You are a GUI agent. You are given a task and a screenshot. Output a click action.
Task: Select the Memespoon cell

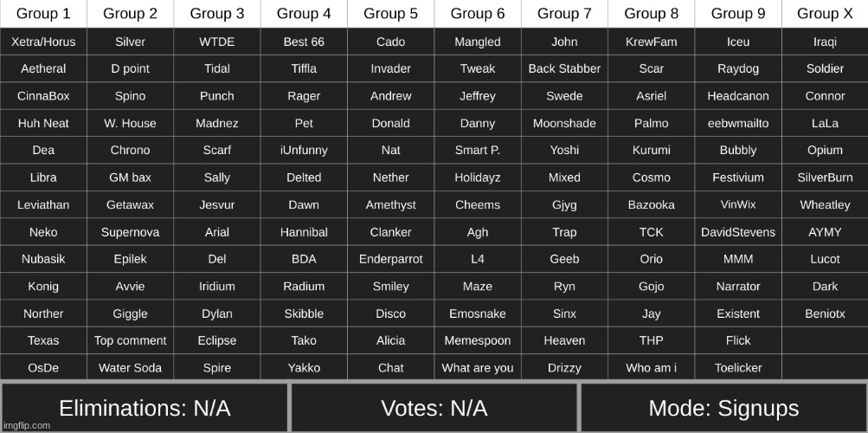[477, 340]
